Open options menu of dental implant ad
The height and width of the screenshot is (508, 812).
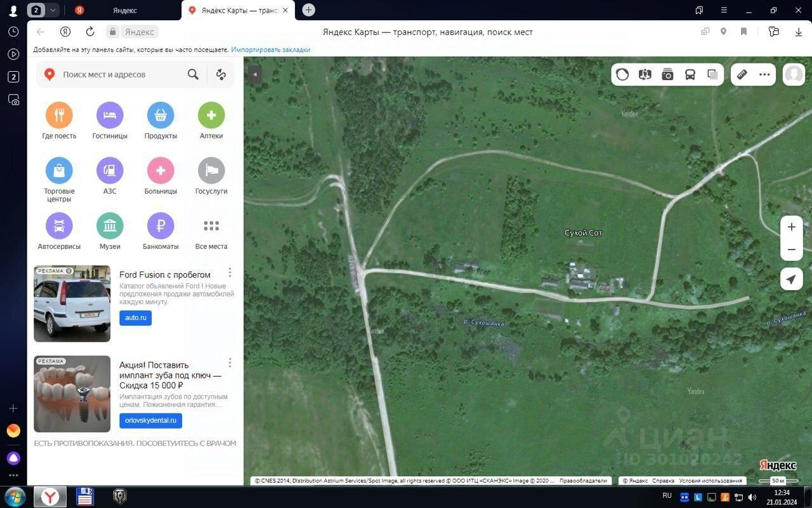pos(230,363)
